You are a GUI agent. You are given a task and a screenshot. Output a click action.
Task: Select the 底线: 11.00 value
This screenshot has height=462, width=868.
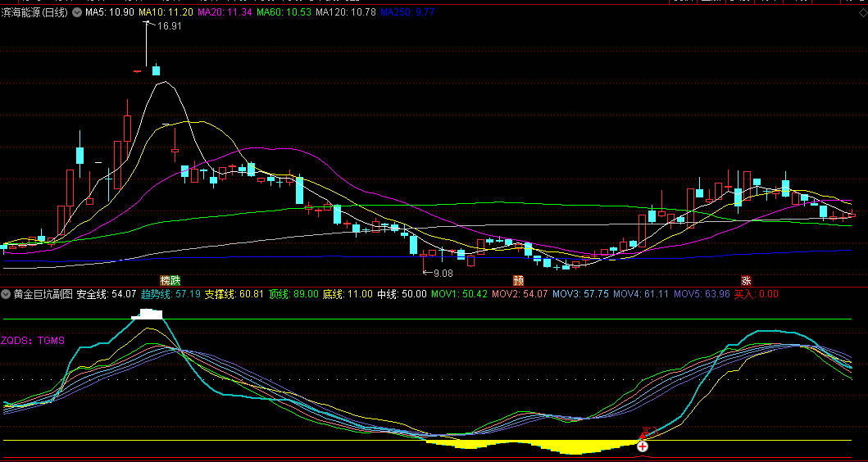[348, 294]
